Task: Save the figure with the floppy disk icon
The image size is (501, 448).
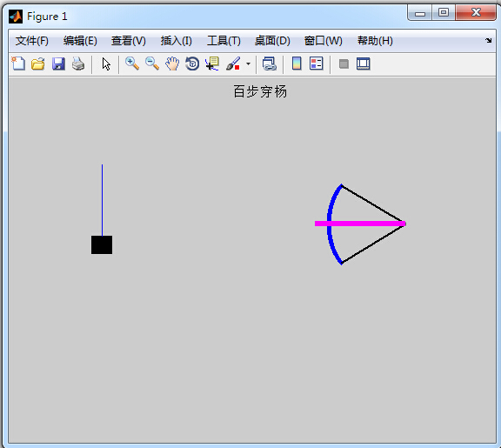Action: pos(58,64)
